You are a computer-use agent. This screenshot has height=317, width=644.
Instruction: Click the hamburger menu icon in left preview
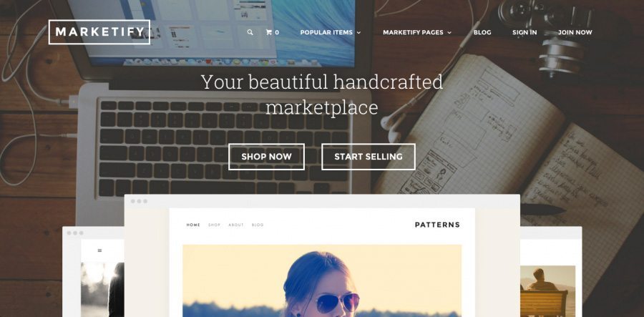99,250
